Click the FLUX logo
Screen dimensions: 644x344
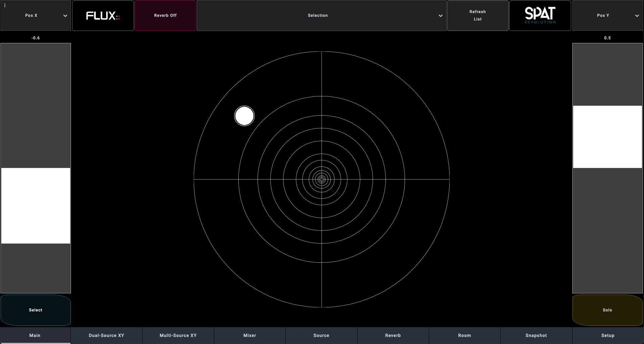coord(103,16)
